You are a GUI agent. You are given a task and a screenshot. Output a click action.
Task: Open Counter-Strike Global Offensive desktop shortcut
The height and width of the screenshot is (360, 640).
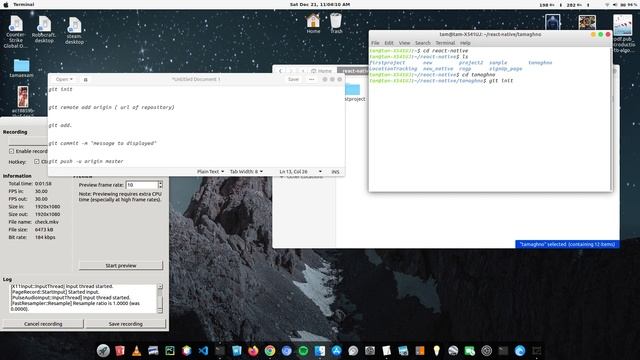(x=16, y=32)
